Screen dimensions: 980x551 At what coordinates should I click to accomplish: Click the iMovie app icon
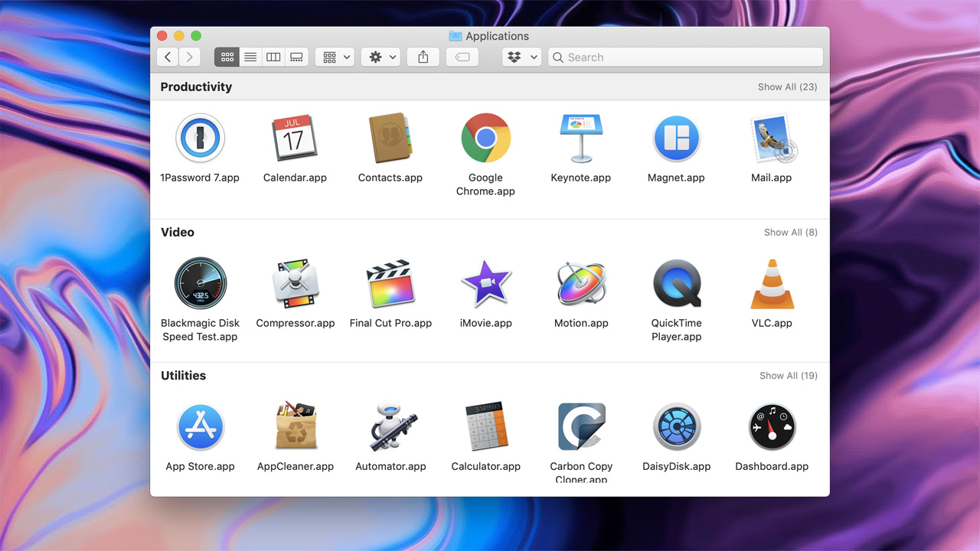coord(486,284)
